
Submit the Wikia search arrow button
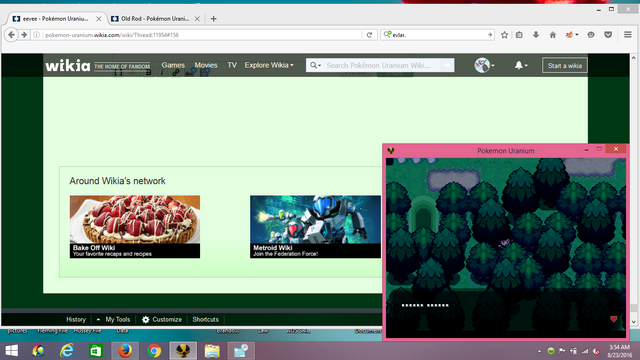tap(447, 65)
